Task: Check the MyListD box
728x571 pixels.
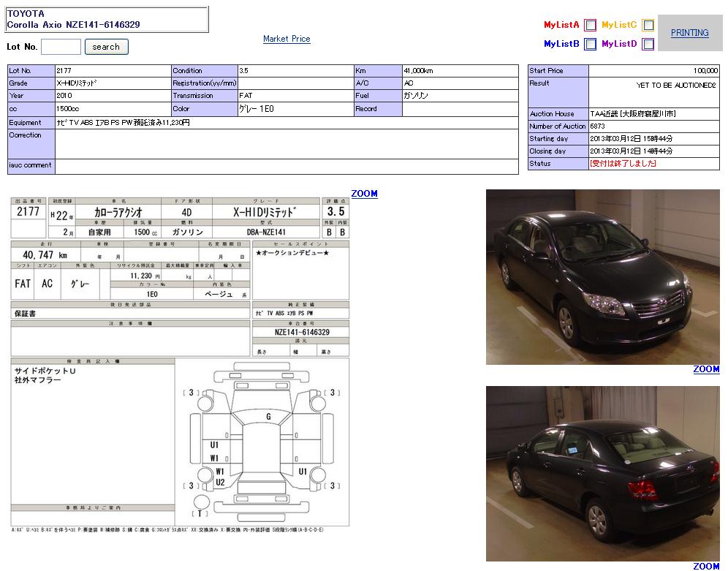Action: coord(648,44)
